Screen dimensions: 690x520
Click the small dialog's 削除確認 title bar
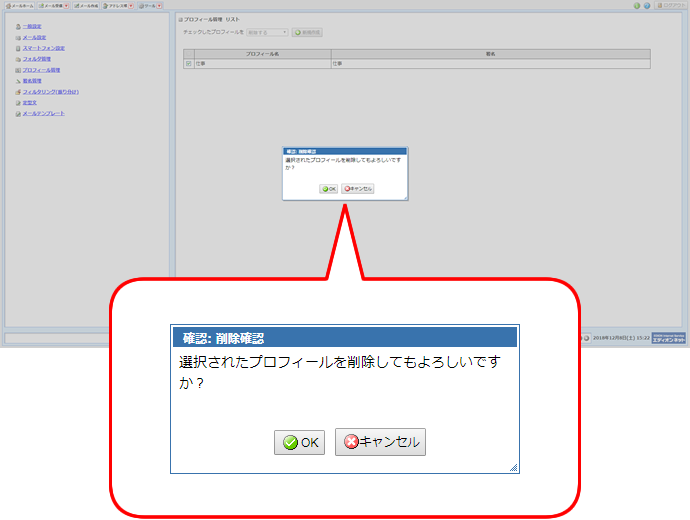[x=345, y=151]
